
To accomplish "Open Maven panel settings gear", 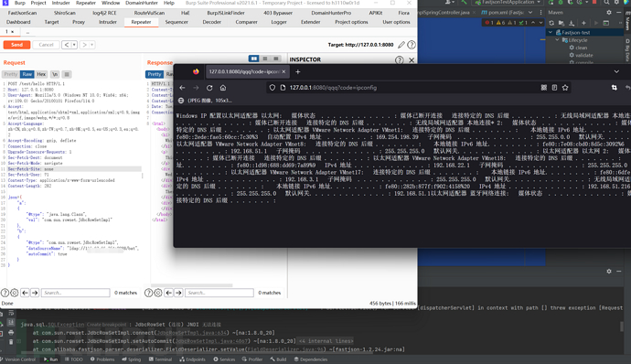I will (x=609, y=13).
